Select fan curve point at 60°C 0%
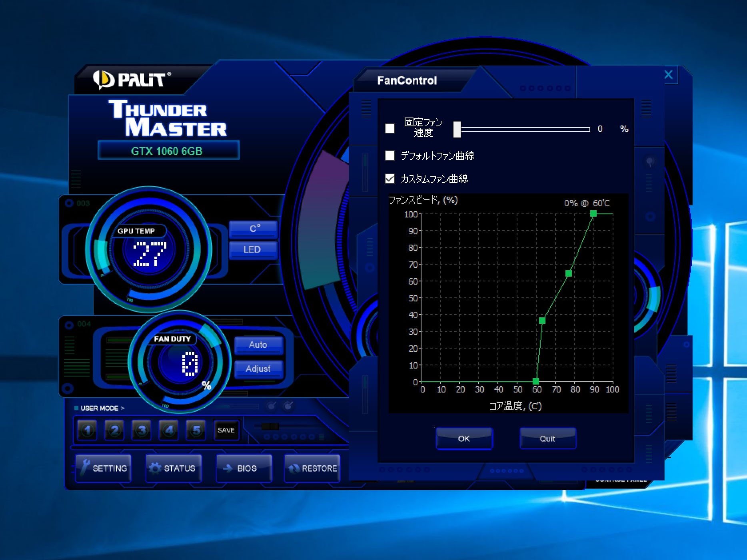 point(536,381)
